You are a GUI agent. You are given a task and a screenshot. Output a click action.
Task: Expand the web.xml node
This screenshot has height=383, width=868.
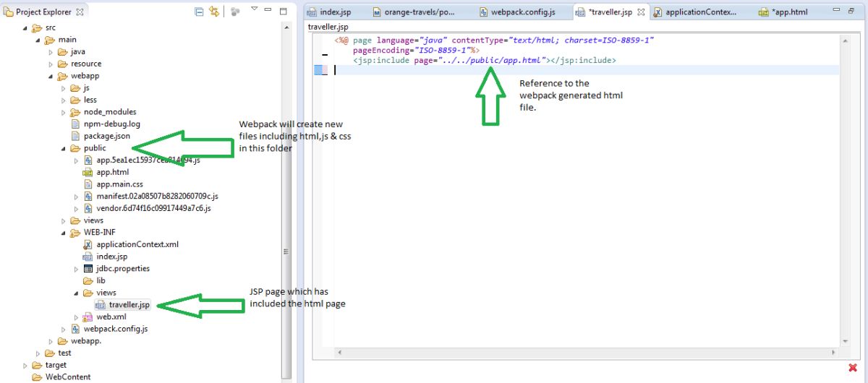[x=77, y=317]
